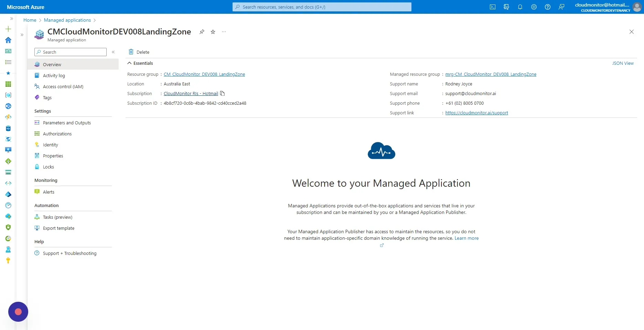Open Resource groups cube icon in left rail
This screenshot has height=330, width=644.
click(8, 95)
